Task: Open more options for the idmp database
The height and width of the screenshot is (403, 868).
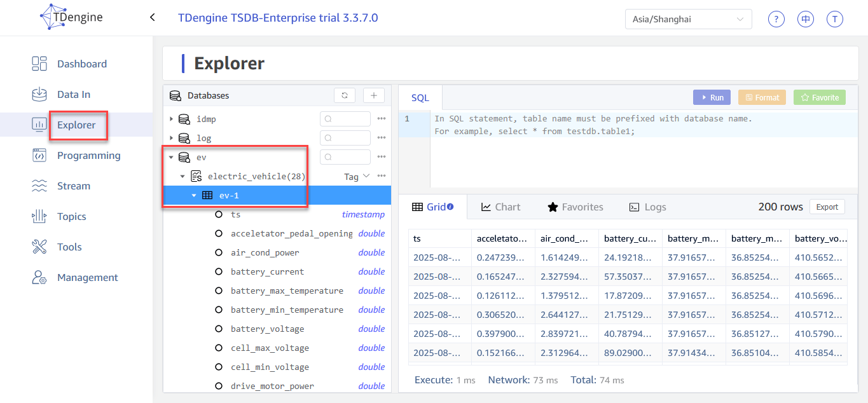Action: [x=382, y=119]
